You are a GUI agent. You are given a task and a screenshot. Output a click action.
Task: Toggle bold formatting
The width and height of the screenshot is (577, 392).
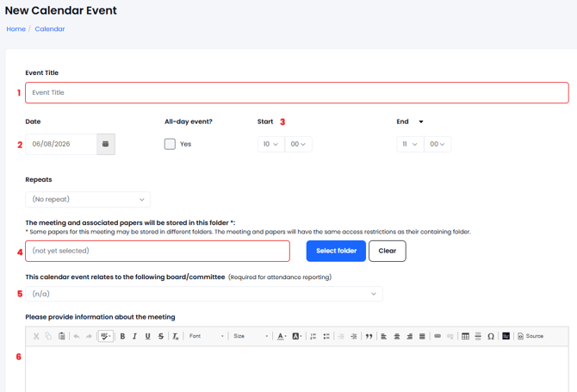122,336
